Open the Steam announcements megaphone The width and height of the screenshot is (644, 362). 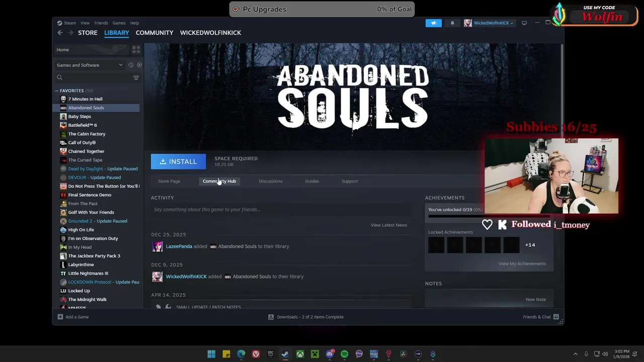[x=433, y=23]
